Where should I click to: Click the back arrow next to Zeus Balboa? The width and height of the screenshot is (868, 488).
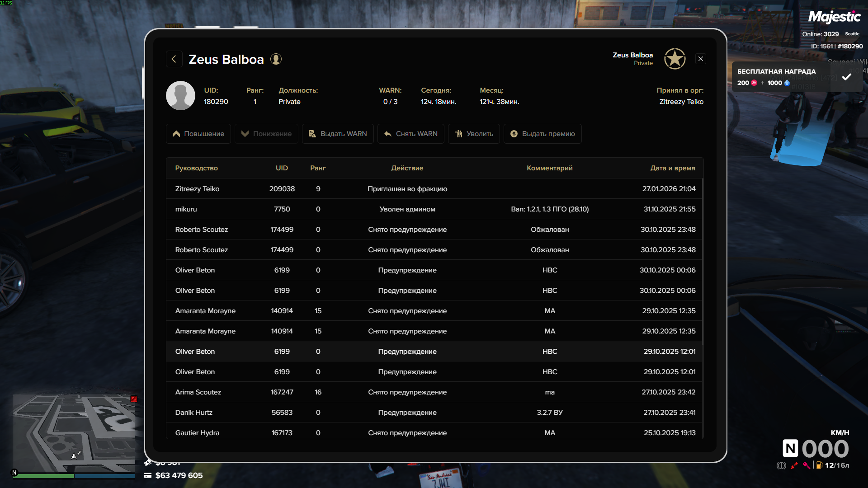point(174,59)
